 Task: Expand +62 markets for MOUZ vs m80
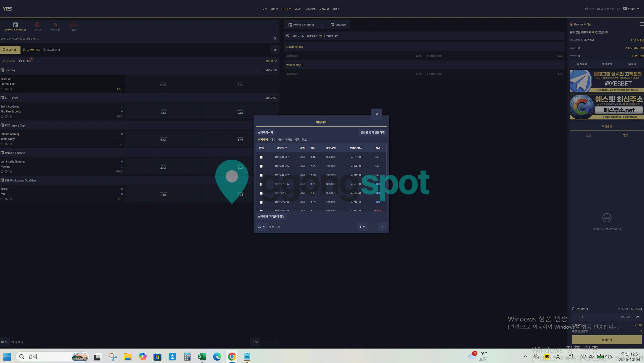pyautogui.click(x=119, y=199)
